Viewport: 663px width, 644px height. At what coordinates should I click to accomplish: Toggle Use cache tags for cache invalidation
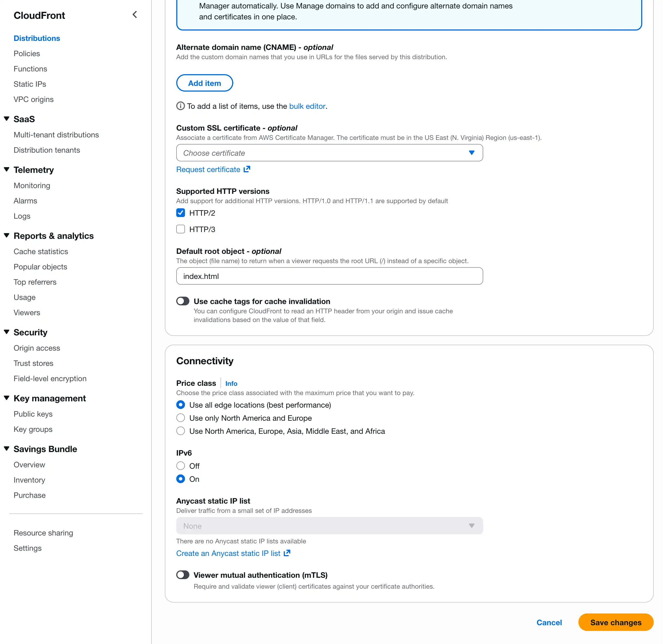coord(183,301)
